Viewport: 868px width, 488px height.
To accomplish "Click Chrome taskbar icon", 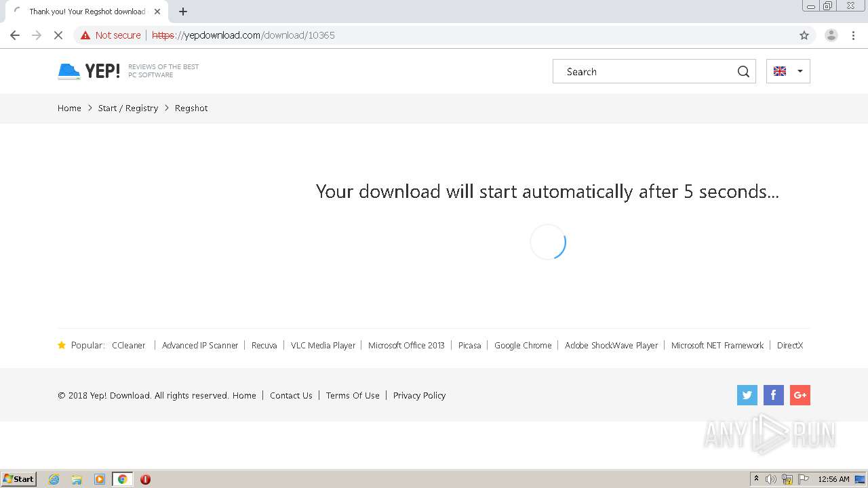I will 122,479.
